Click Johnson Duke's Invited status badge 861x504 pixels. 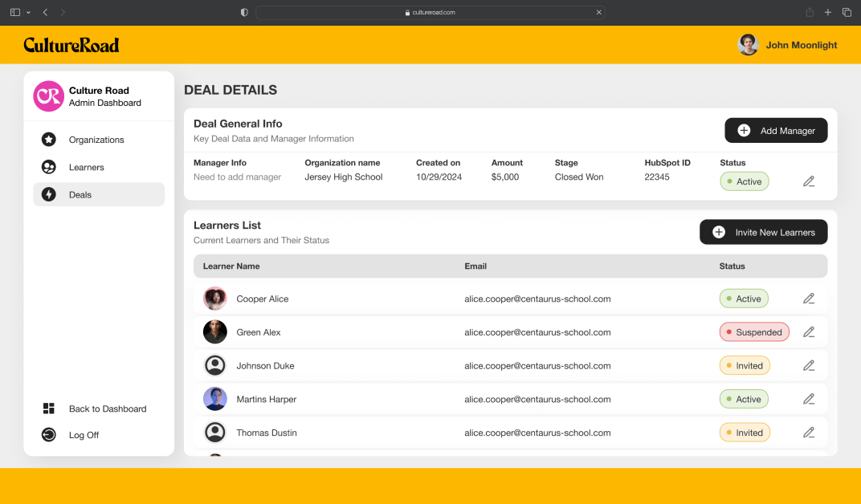[745, 365]
